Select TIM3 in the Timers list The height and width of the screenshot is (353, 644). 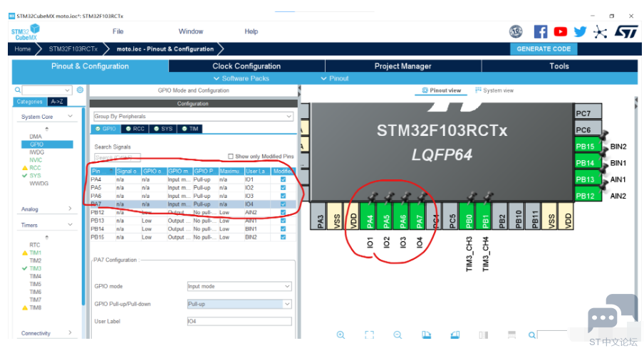click(x=36, y=268)
